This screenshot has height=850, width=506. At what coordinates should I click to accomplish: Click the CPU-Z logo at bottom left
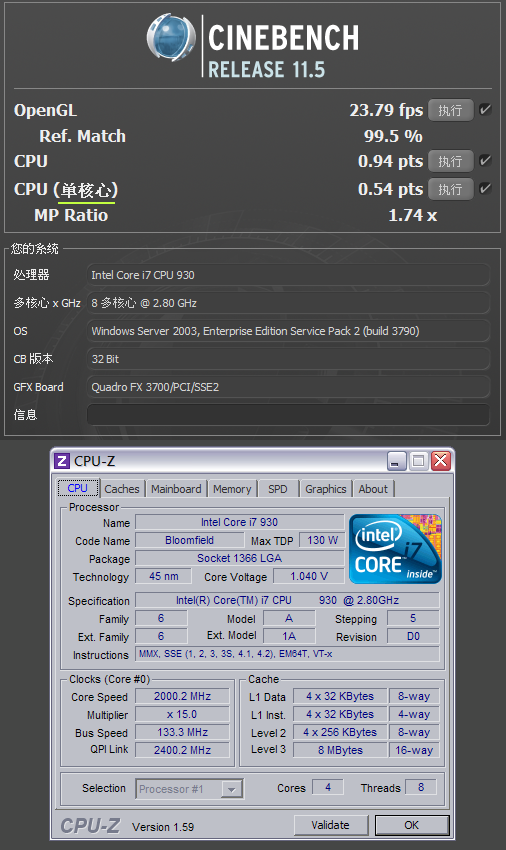coord(90,826)
